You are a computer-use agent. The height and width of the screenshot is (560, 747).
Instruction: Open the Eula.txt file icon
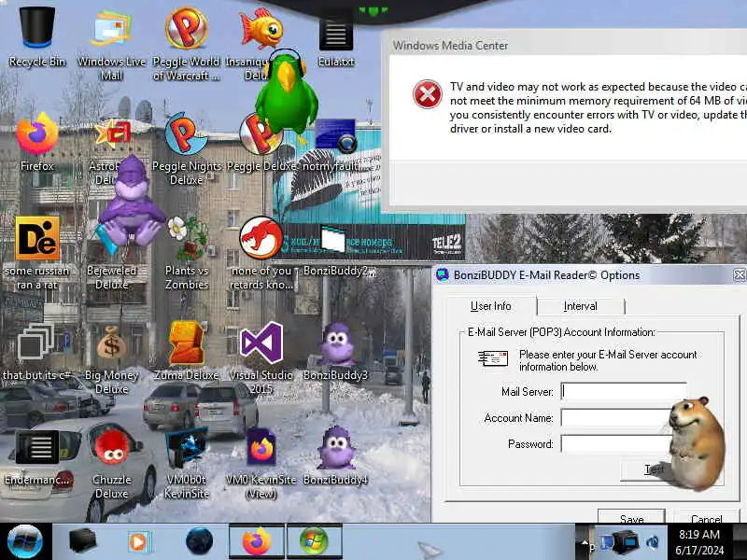coord(336,40)
